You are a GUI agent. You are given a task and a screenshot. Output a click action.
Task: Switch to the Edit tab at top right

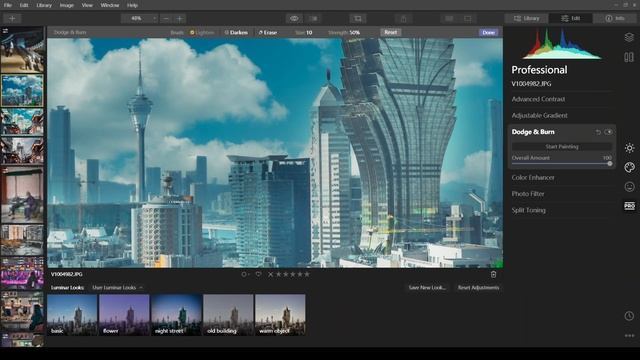coord(570,18)
